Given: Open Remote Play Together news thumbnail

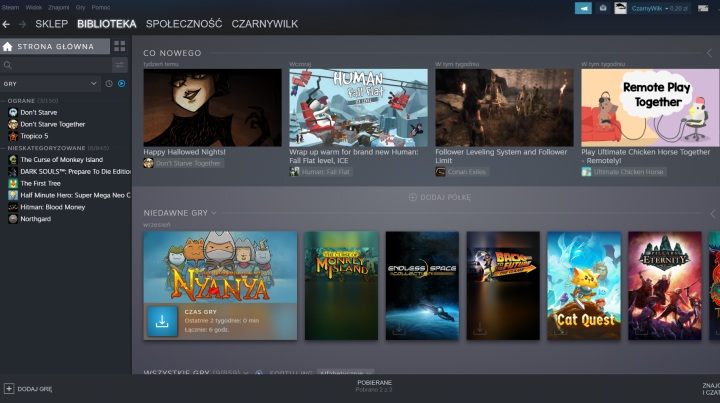Looking at the screenshot, I should pyautogui.click(x=650, y=107).
